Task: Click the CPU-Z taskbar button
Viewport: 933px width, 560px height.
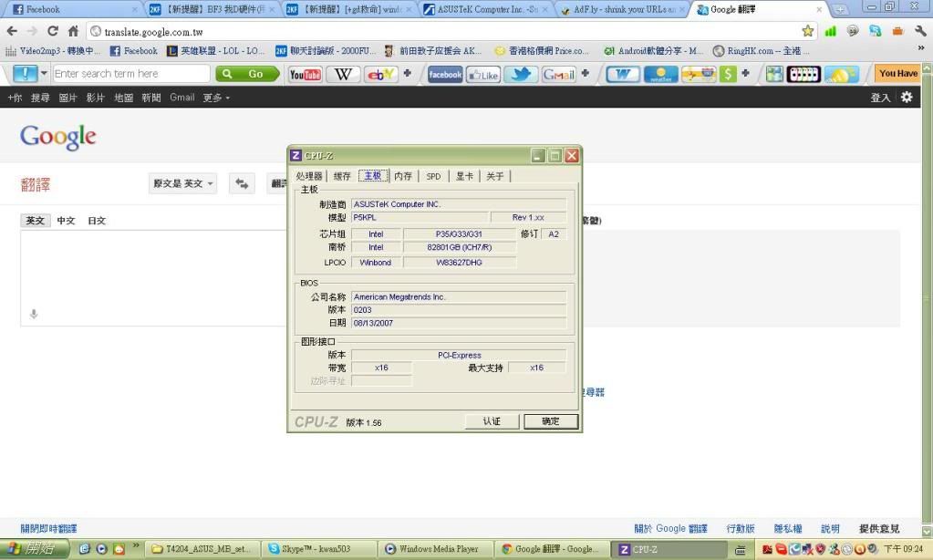Action: (670, 549)
